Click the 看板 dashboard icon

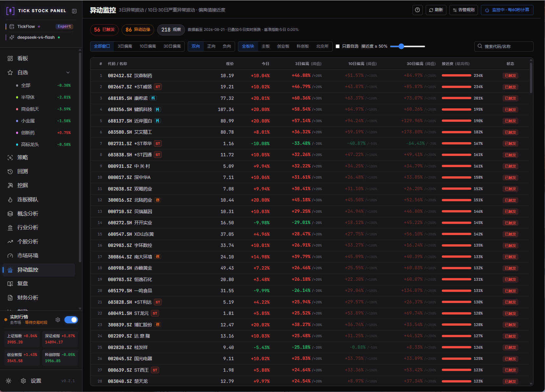point(10,58)
